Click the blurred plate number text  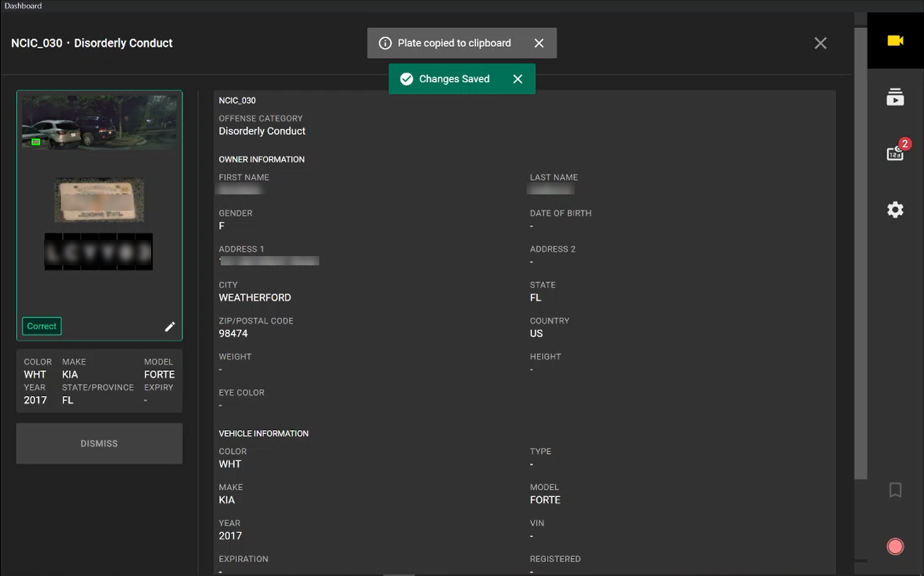click(99, 252)
